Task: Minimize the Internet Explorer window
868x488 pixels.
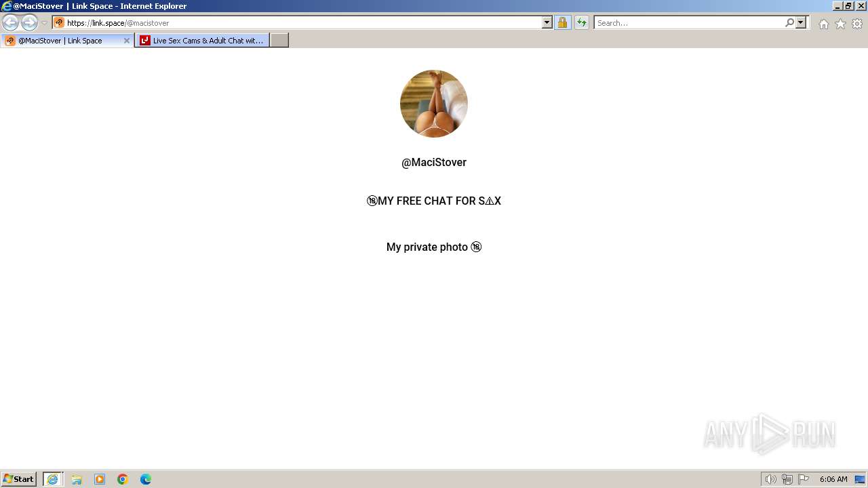Action: 837,5
